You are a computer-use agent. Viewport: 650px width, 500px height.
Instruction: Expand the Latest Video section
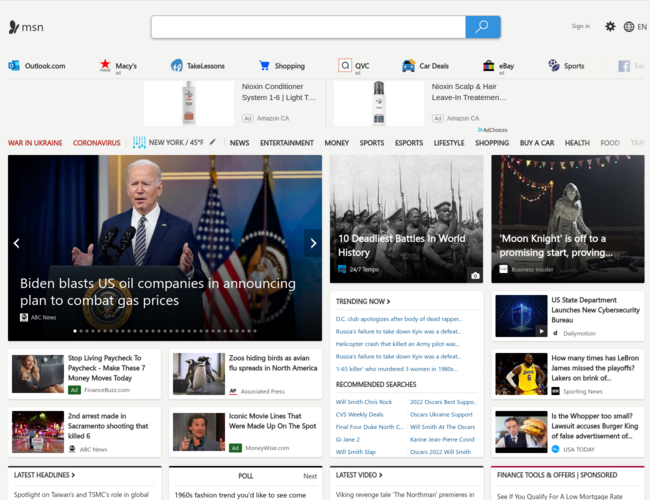coord(359,475)
